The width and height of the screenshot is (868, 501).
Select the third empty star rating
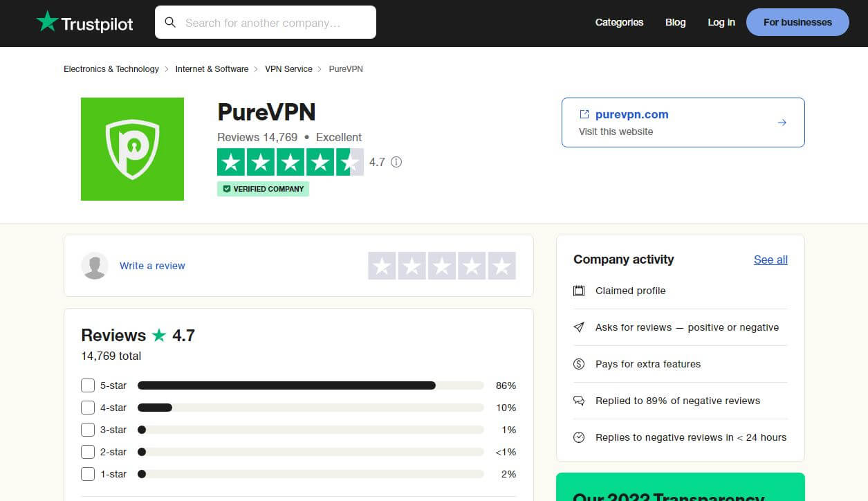click(442, 266)
